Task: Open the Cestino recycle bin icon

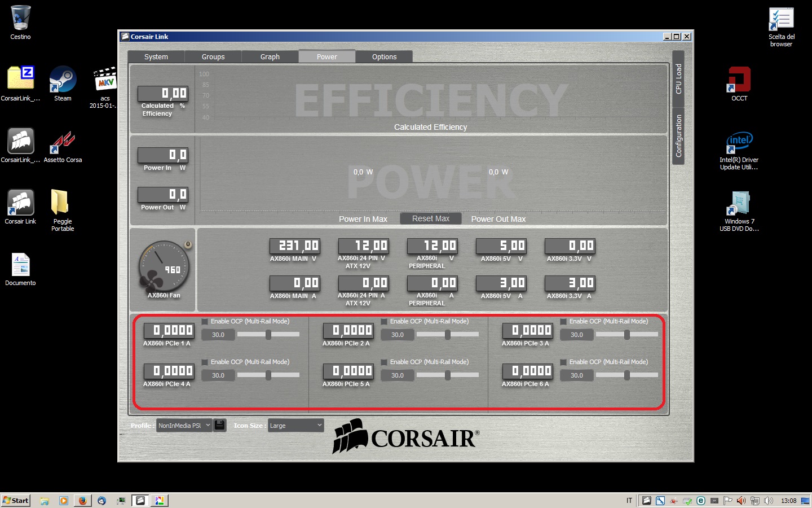Action: click(20, 23)
